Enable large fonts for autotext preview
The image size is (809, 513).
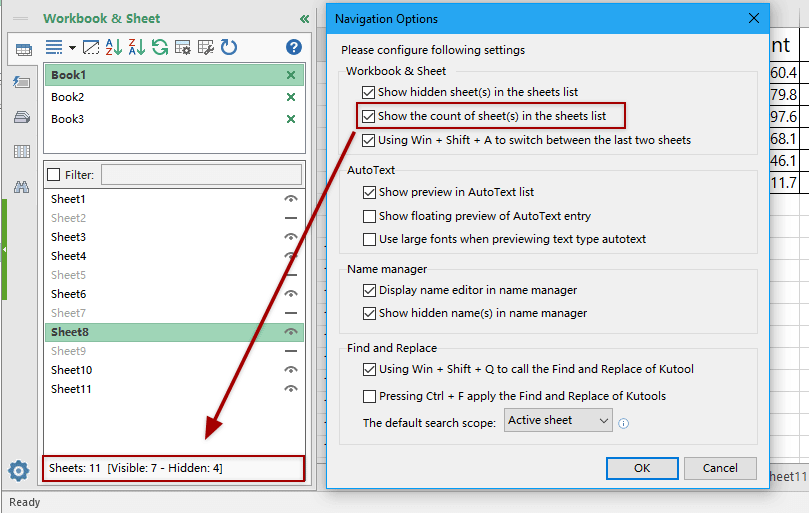(x=369, y=239)
